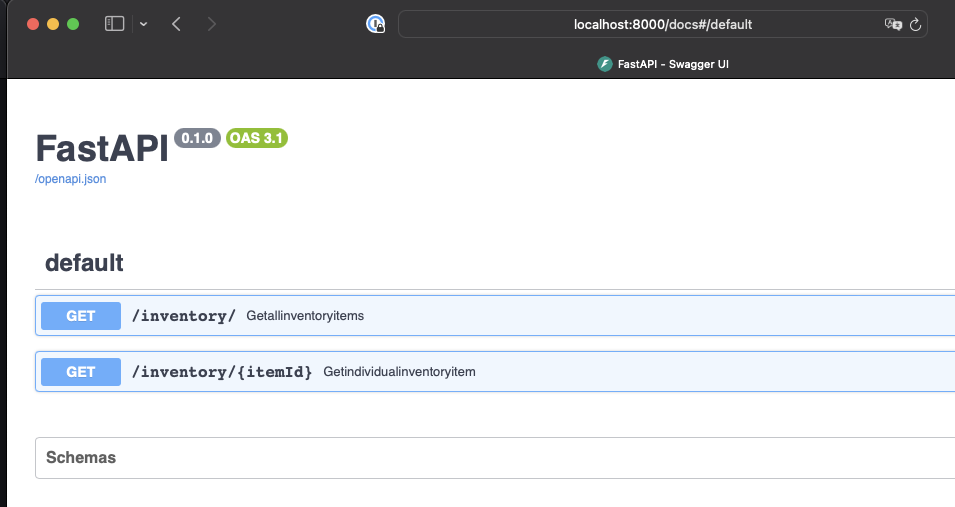Close the window with red button
The image size is (955, 507).
click(x=33, y=24)
